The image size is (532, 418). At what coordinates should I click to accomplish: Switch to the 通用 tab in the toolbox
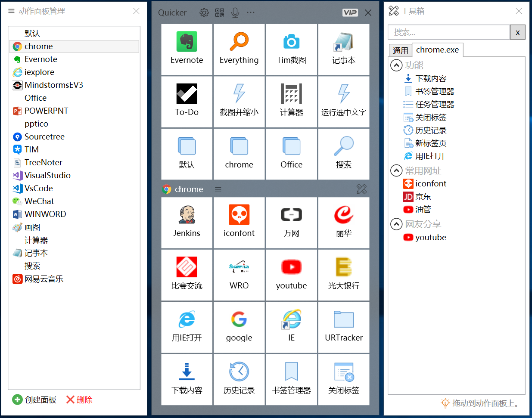[400, 50]
